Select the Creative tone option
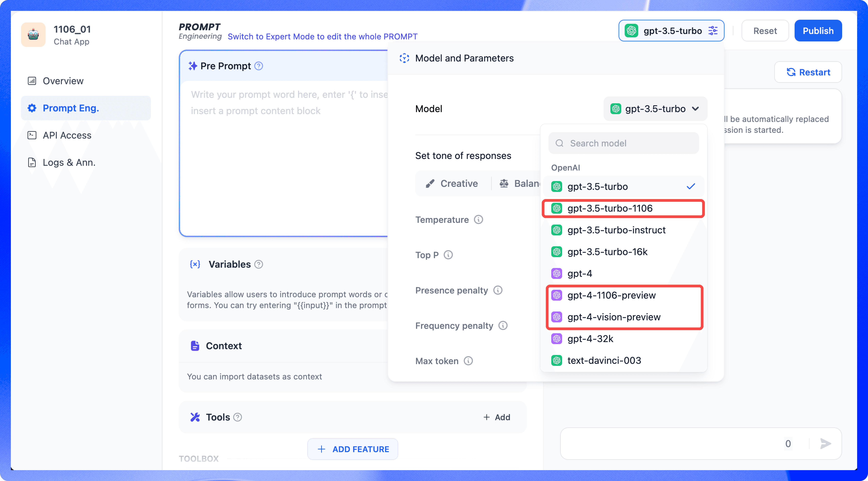The width and height of the screenshot is (868, 481). [x=452, y=184]
